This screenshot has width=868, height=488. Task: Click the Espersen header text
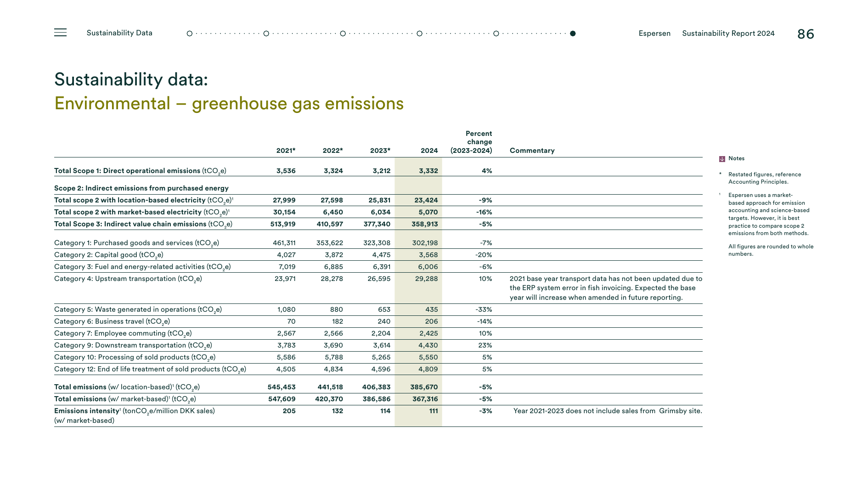(x=654, y=34)
